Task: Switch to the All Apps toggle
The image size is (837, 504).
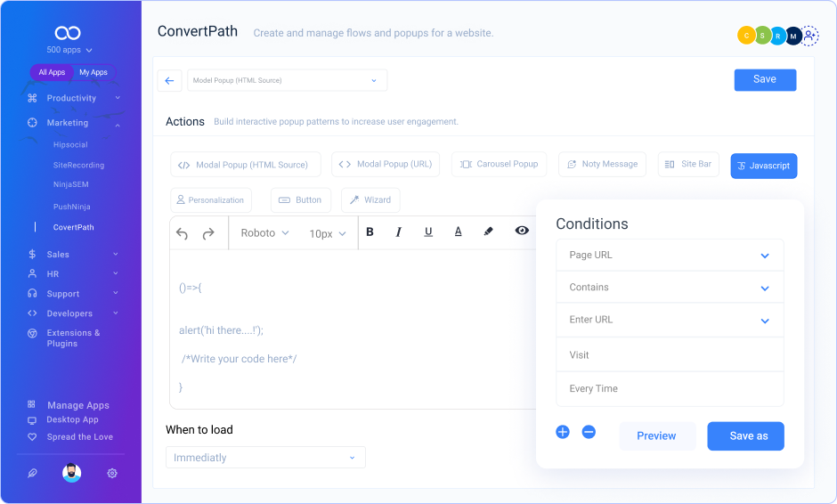Action: [x=52, y=73]
